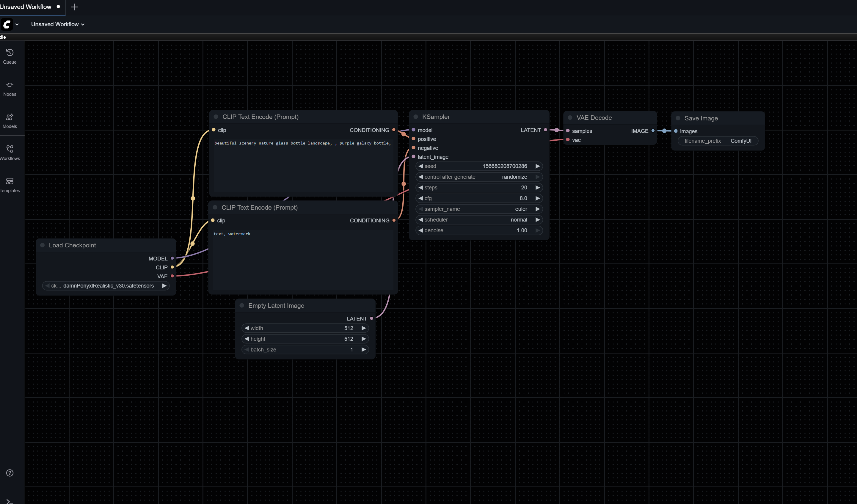The height and width of the screenshot is (504, 857).
Task: Decrease the width value with left arrow
Action: pos(247,328)
